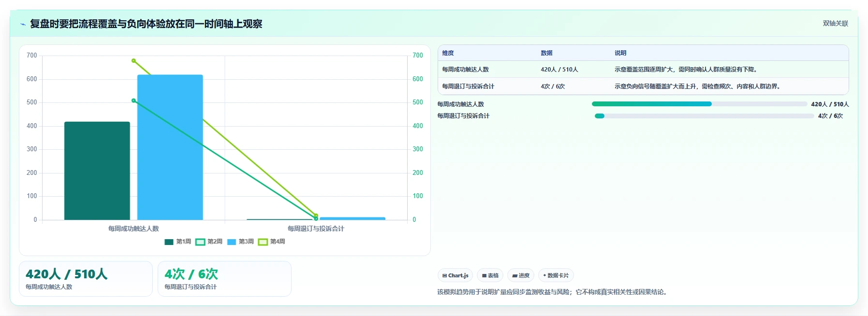This screenshot has height=316, width=868.
Task: Click the small blue 第3周 bar for 每周退订与投诉合计
Action: point(353,218)
